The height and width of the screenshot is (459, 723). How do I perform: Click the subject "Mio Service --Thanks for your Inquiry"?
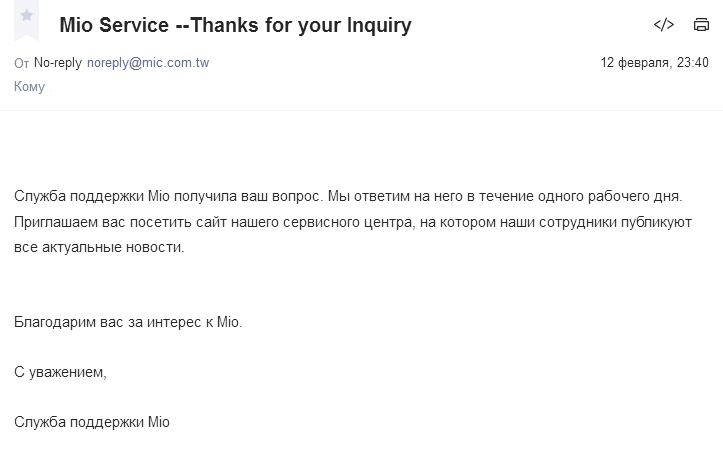point(236,25)
